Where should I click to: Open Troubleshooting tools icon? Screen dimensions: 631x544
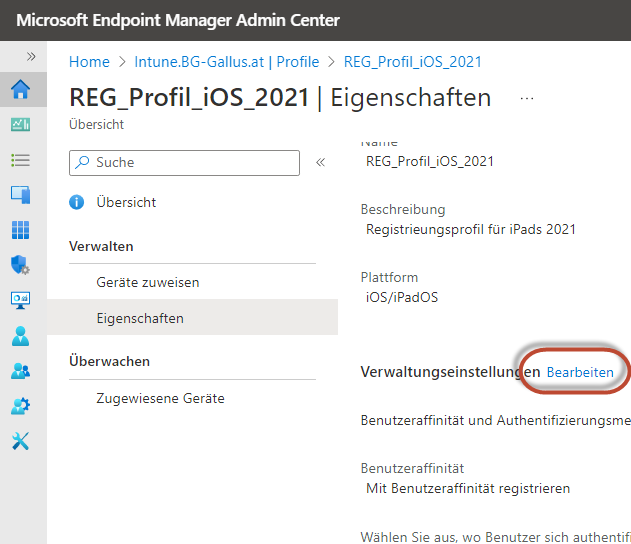tap(20, 441)
